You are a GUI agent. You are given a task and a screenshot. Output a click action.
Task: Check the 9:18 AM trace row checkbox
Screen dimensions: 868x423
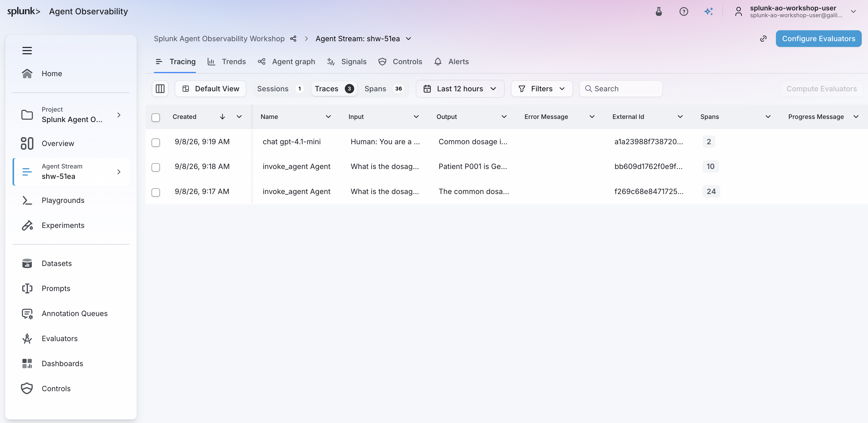pyautogui.click(x=155, y=167)
